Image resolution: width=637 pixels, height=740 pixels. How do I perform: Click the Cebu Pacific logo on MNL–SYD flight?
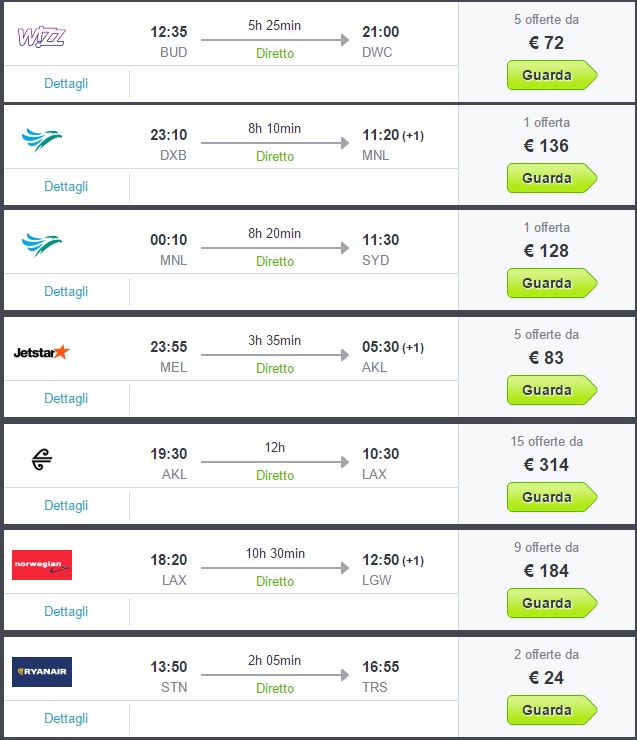click(42, 244)
